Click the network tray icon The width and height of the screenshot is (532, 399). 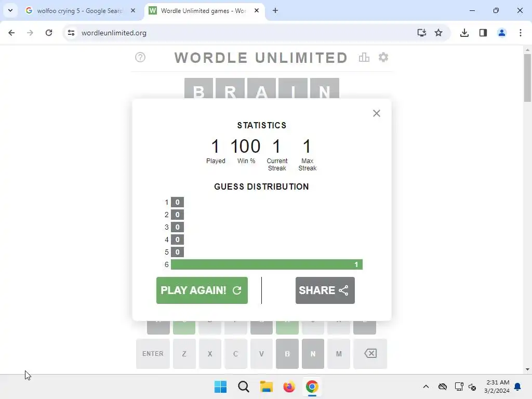point(459,387)
